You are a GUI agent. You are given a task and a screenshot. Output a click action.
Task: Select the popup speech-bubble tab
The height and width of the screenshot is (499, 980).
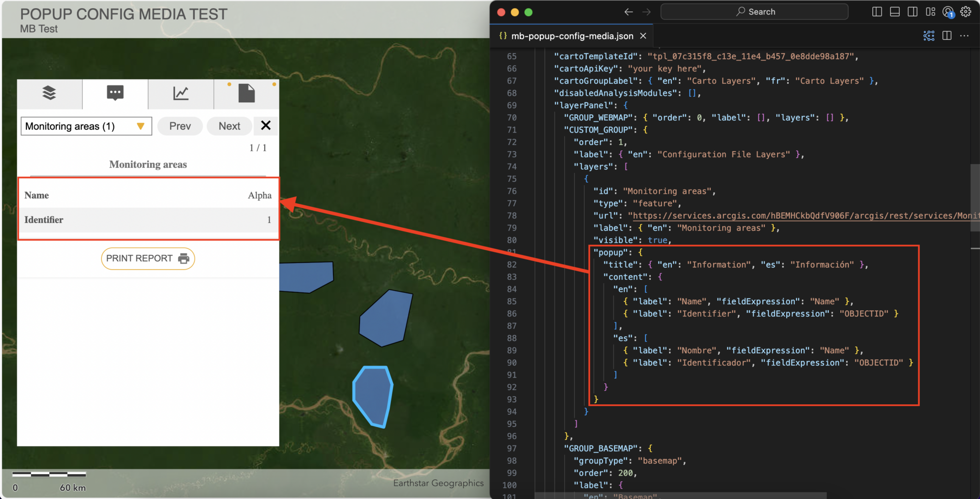tap(115, 94)
